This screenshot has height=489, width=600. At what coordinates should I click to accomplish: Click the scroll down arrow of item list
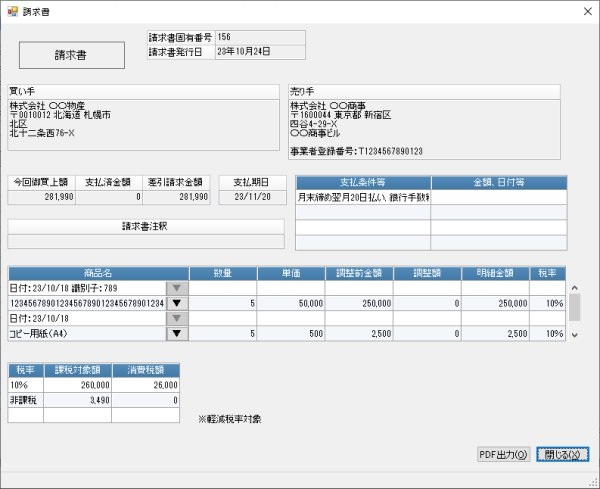(x=574, y=335)
